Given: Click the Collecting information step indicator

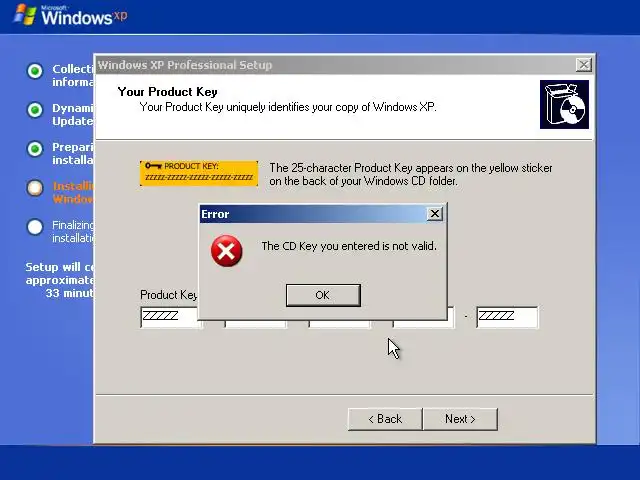Looking at the screenshot, I should pyautogui.click(x=35, y=71).
